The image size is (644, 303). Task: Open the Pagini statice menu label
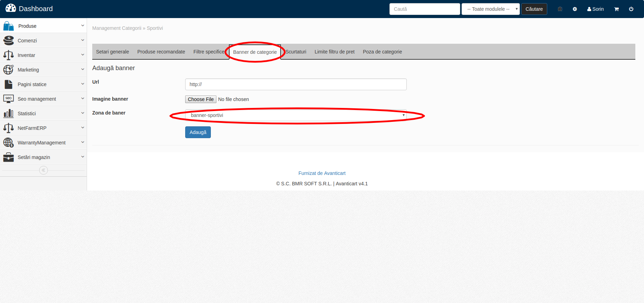click(32, 84)
